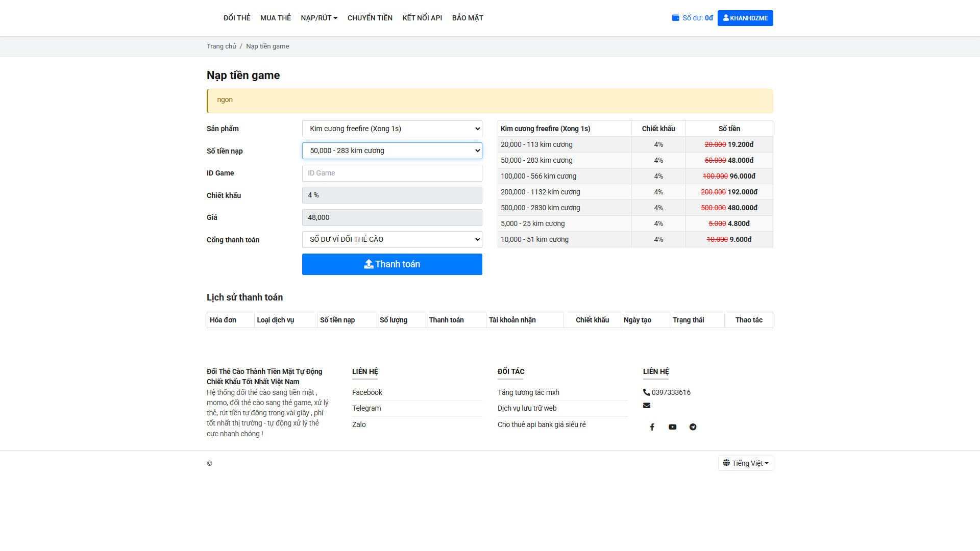The width and height of the screenshot is (980, 551).
Task: Open the Facebook icon in footer
Action: [652, 427]
